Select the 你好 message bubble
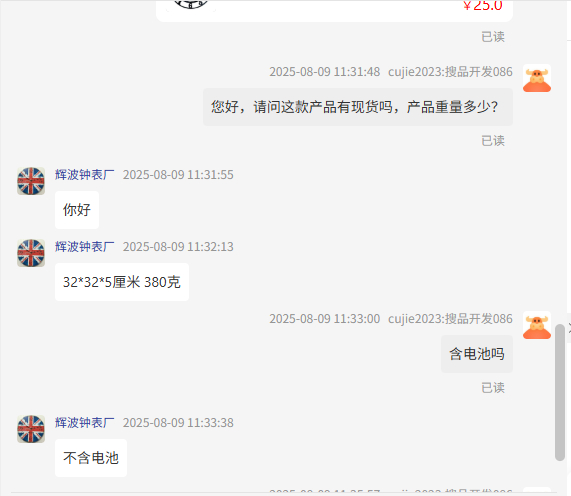The height and width of the screenshot is (496, 571). [x=77, y=210]
